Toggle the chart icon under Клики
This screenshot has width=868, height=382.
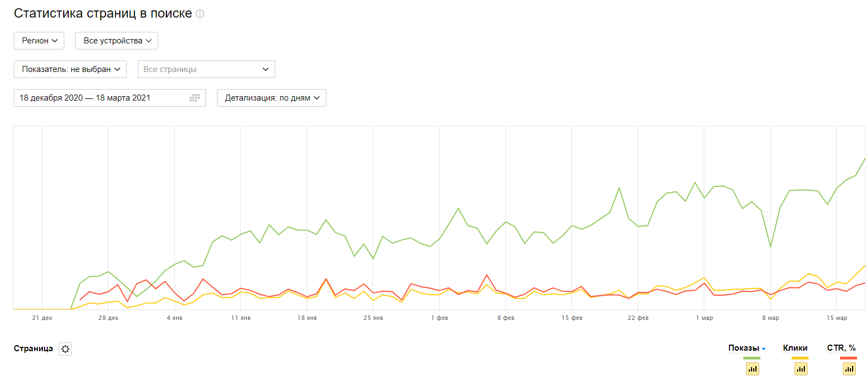pyautogui.click(x=801, y=369)
